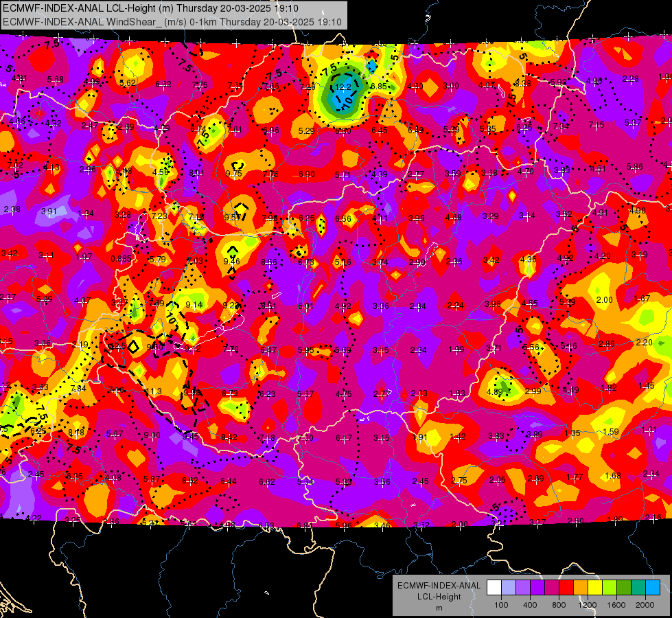Click the 8.56 grid value

[269, 262]
